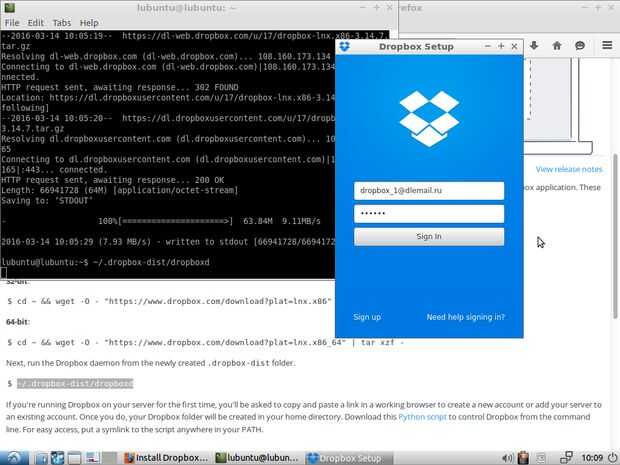Click 'Next, run the Dropbox daemon' sentence
620x465 pixels.
click(x=150, y=363)
